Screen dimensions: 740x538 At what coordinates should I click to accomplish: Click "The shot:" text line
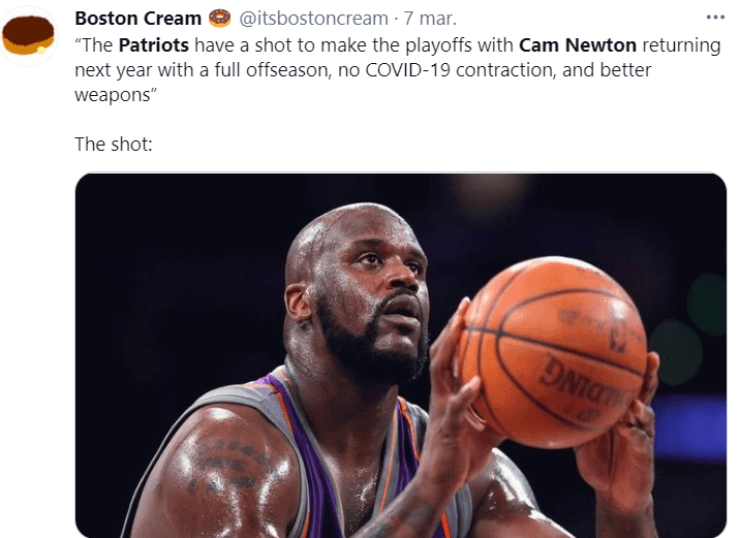114,144
